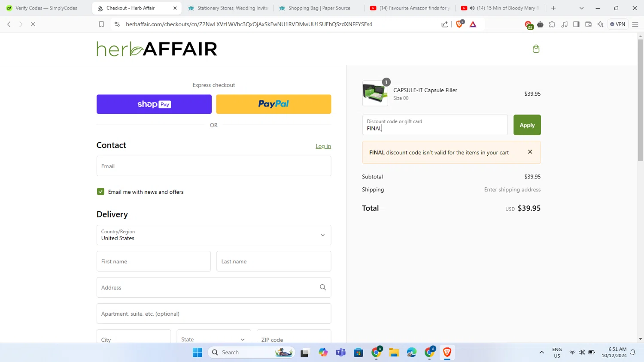Open the Windows Start menu
This screenshot has height=362, width=644.
[x=197, y=353]
